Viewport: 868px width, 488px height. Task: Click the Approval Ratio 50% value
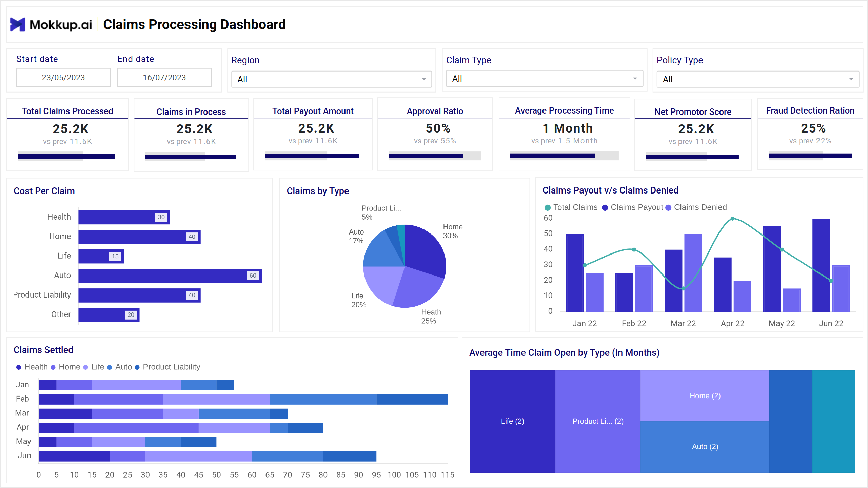point(438,128)
